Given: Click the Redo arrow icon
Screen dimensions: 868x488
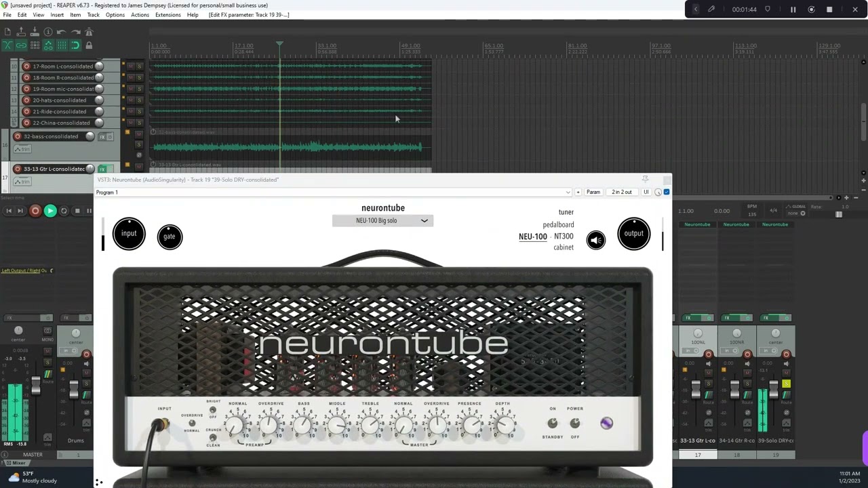Looking at the screenshot, I should (x=75, y=32).
